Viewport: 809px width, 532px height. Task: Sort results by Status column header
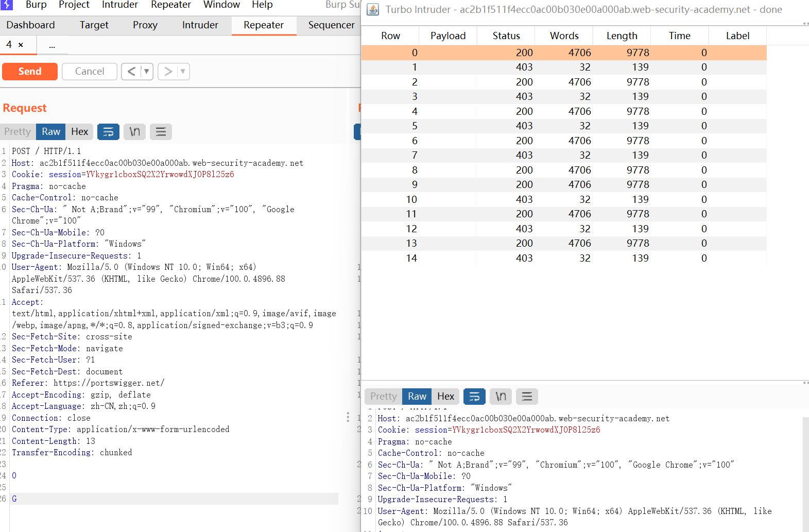[506, 36]
